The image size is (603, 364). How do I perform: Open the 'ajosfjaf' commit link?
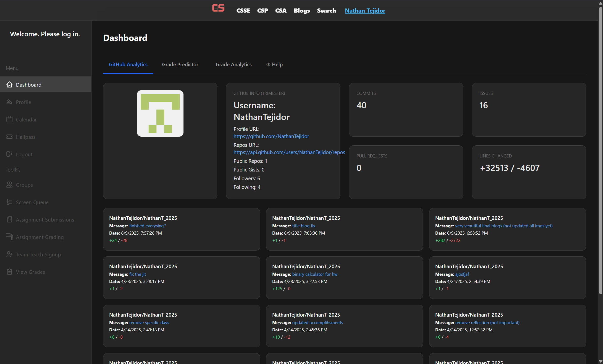point(462,274)
